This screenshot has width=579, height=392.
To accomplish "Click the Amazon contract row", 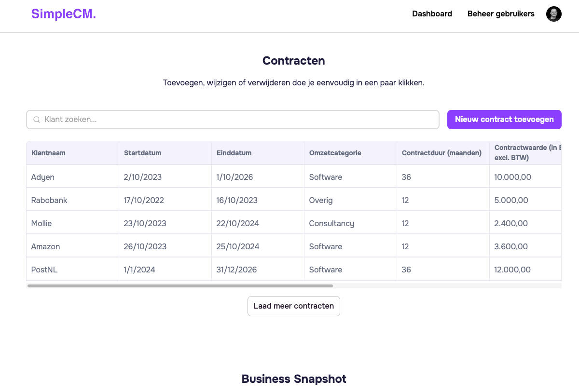I will click(45, 246).
